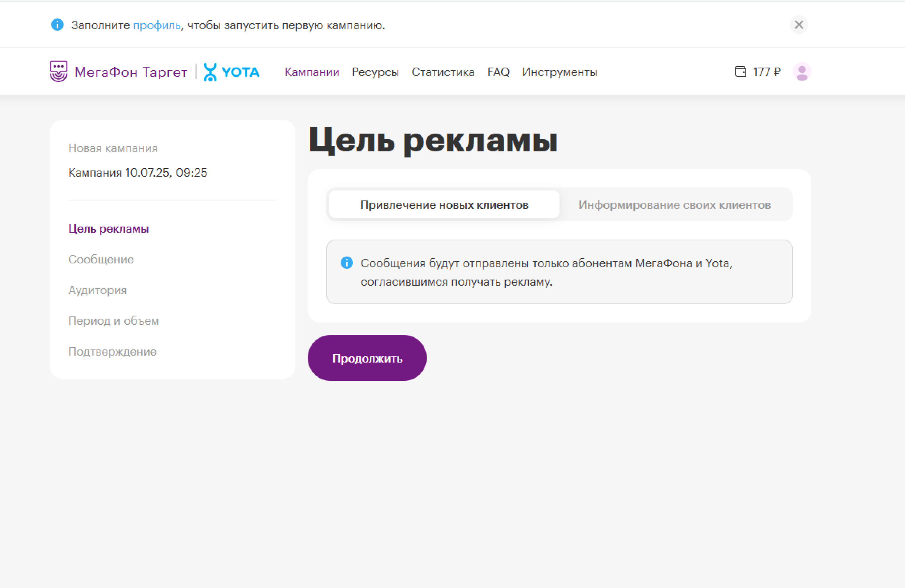The height and width of the screenshot is (588, 905).
Task: Open the Статистика section
Action: (x=443, y=72)
